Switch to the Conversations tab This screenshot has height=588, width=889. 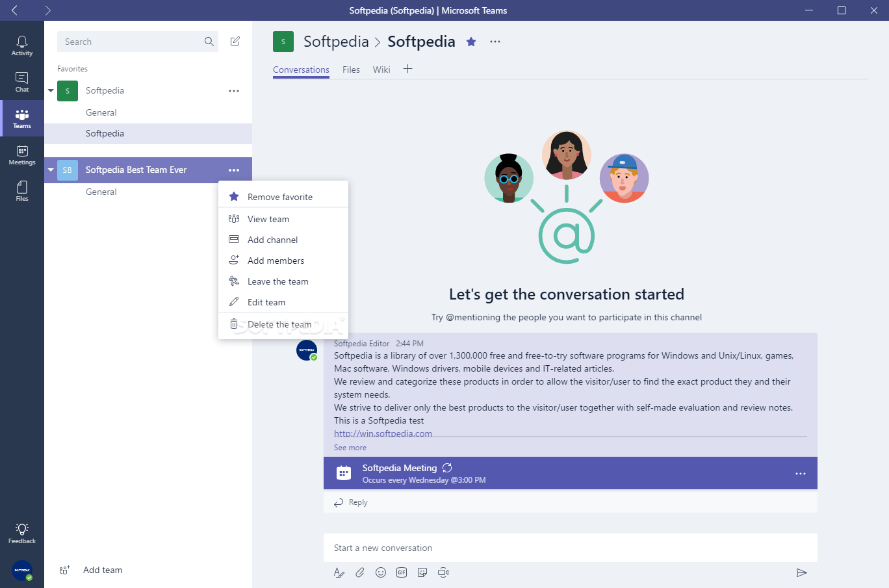(x=301, y=70)
